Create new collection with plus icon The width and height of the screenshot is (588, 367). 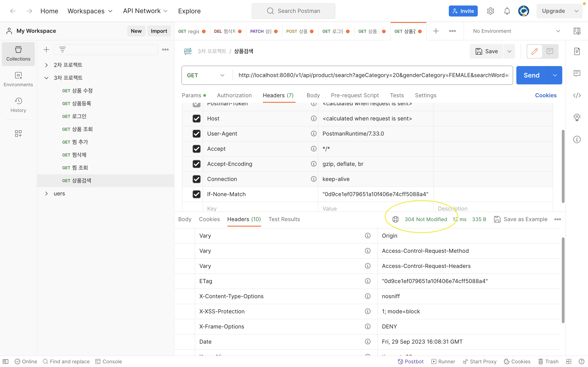[46, 50]
